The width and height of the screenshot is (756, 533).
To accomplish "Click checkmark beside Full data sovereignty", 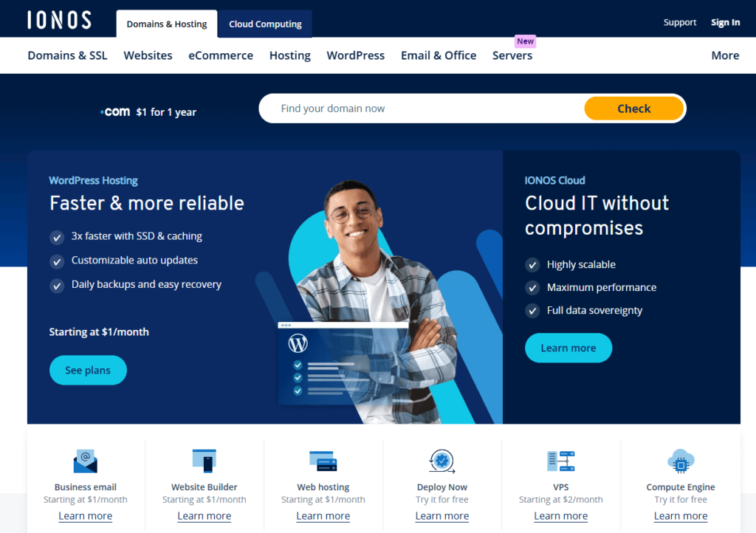I will [x=532, y=311].
